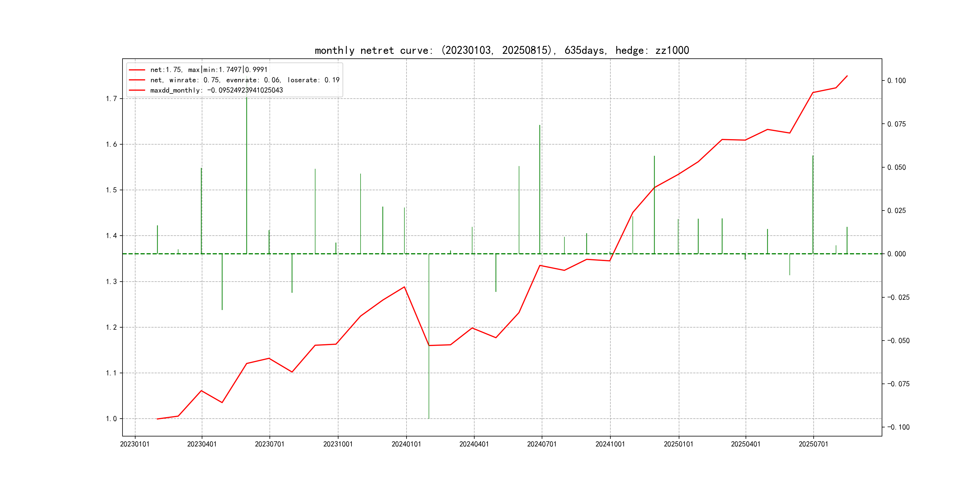Image resolution: width=980 pixels, height=490 pixels.
Task: Click the 20241001 x-axis date label
Action: pyautogui.click(x=610, y=444)
